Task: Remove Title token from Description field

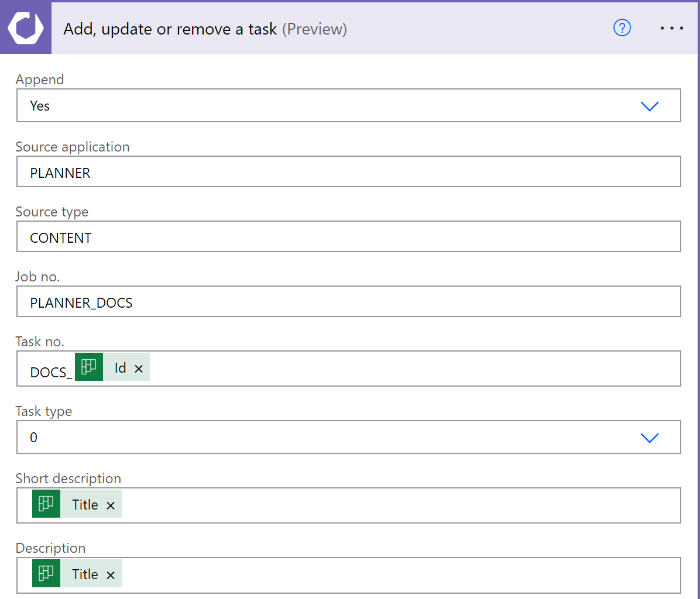Action: 111,575
